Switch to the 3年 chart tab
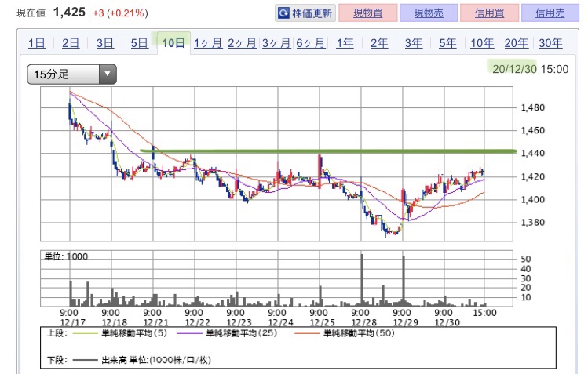 click(413, 43)
